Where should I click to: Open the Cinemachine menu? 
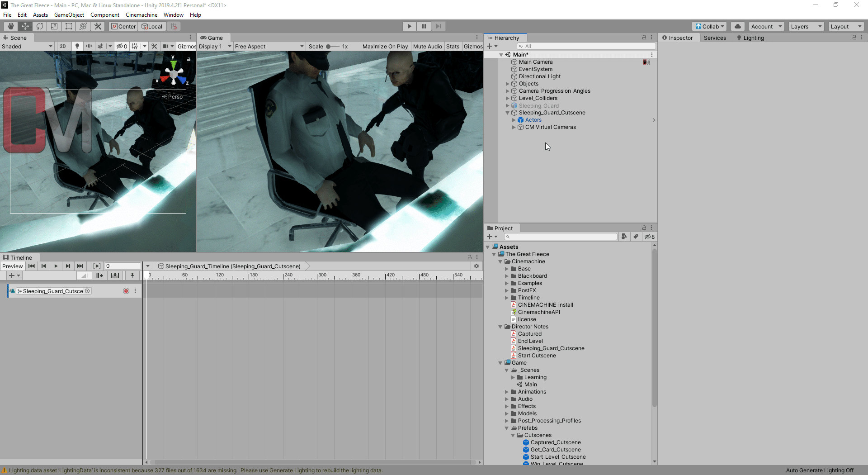coord(142,15)
